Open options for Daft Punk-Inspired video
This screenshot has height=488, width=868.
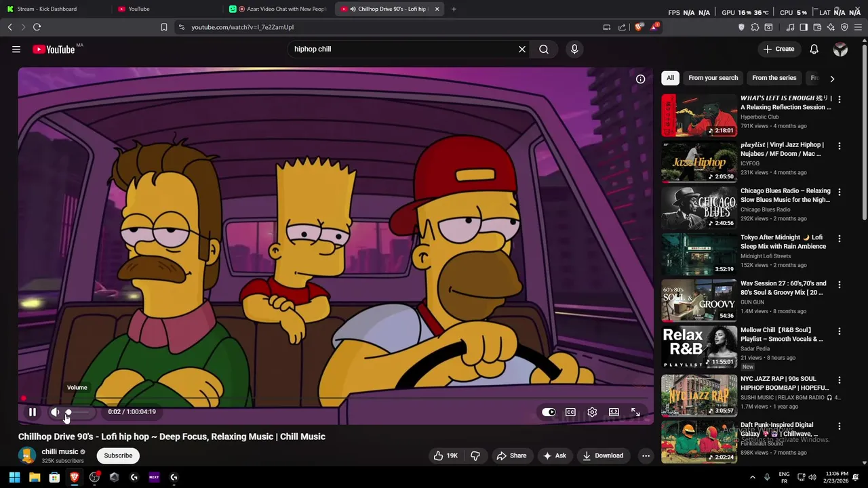(x=840, y=426)
